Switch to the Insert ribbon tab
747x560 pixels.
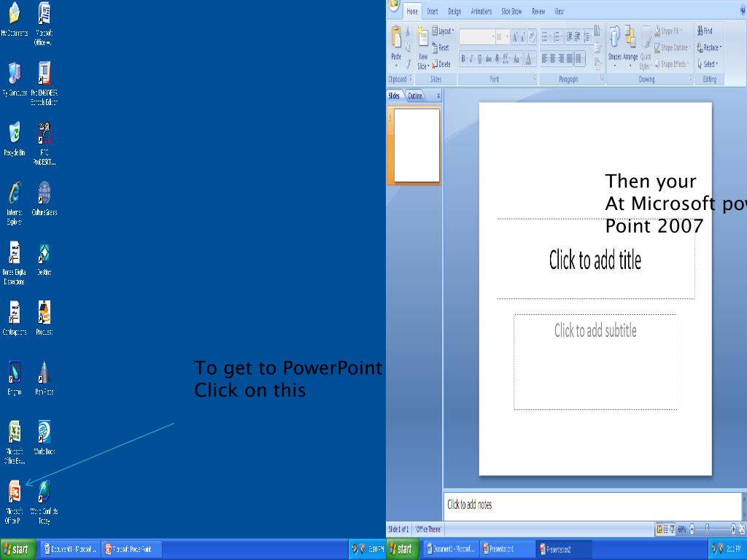click(433, 12)
